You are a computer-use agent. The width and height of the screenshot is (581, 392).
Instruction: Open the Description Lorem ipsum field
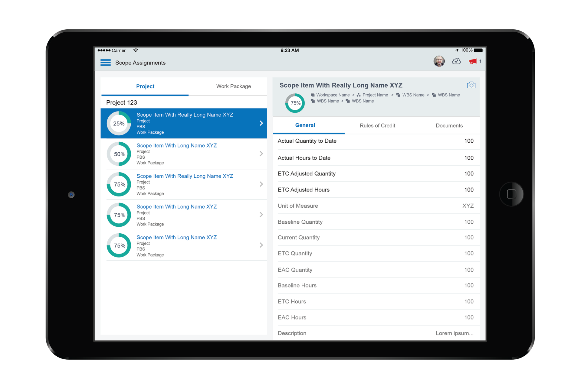(454, 333)
